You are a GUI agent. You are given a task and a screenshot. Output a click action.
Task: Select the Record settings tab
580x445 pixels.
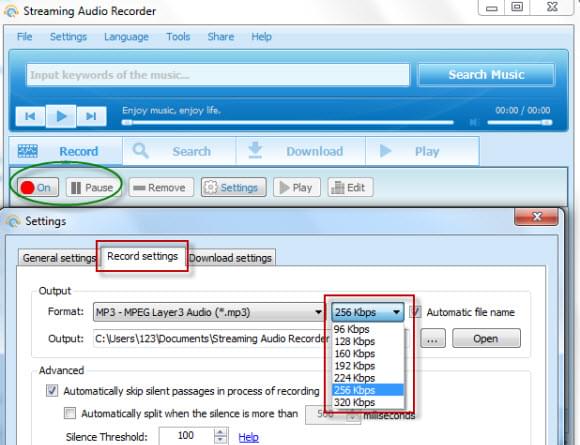pyautogui.click(x=142, y=256)
